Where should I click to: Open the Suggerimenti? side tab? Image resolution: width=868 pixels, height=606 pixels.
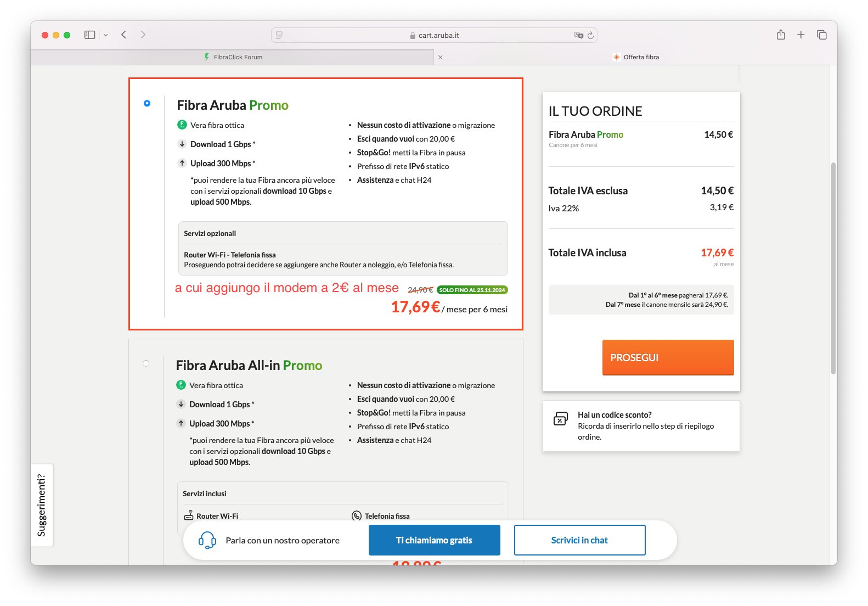click(x=42, y=505)
